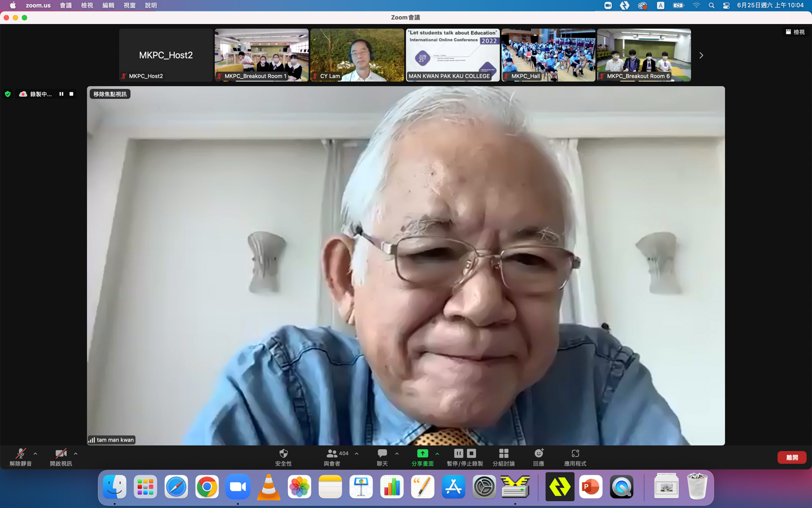Viewport: 812px width, 508px height.
Task: Open Finder from the Dock
Action: [115, 487]
